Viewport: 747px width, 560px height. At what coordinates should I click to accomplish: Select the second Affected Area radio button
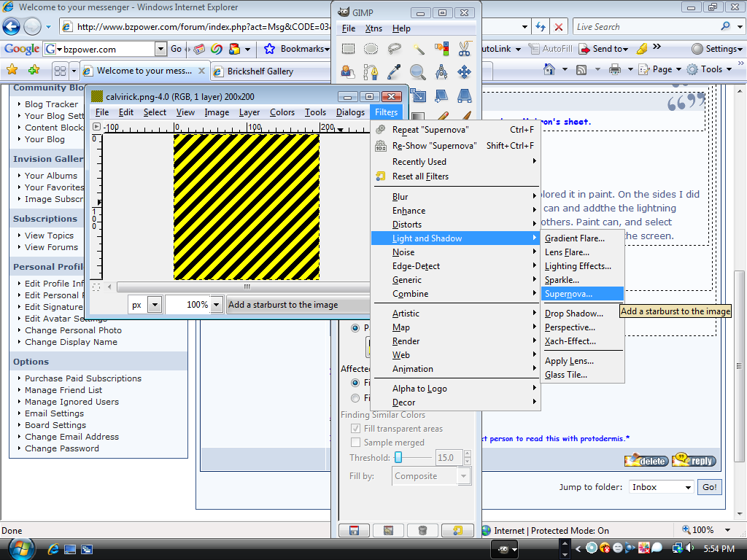pos(355,398)
